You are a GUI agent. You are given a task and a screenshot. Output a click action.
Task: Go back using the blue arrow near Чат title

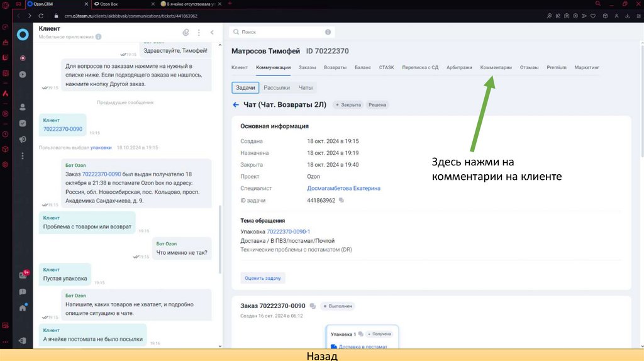[236, 105]
